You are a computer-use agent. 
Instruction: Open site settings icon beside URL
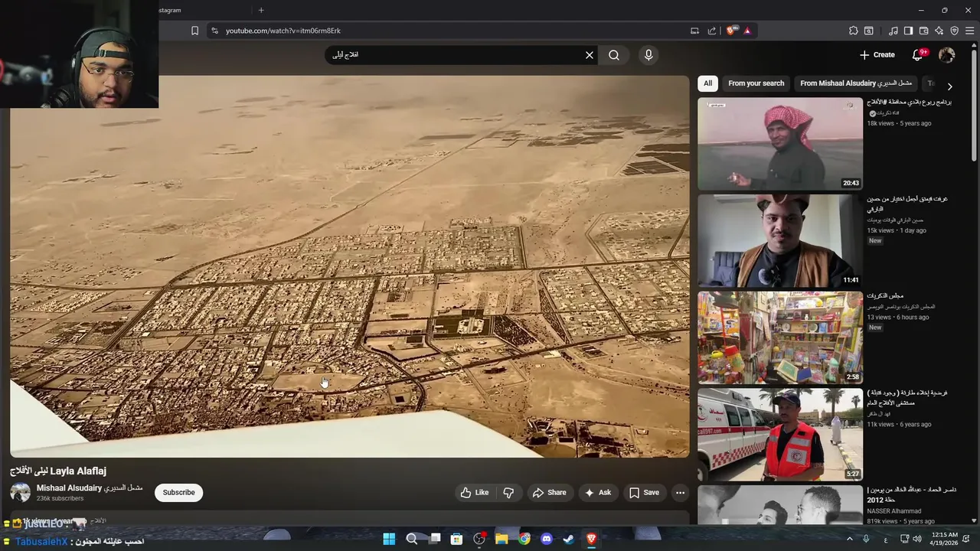[x=214, y=31]
